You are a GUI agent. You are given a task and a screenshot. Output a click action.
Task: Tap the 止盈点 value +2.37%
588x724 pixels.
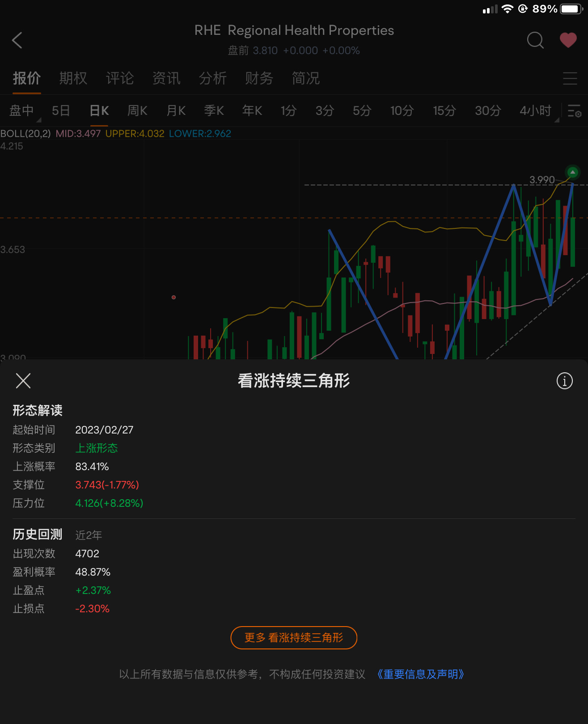pyautogui.click(x=93, y=590)
